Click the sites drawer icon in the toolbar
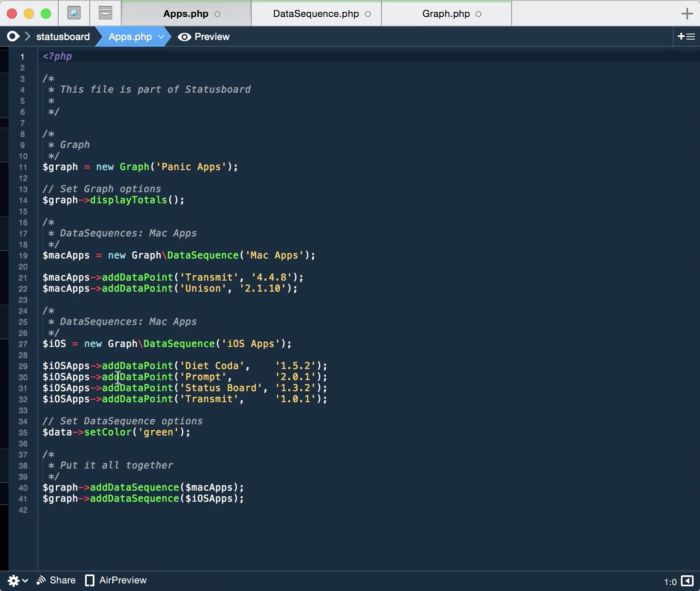 tap(105, 13)
